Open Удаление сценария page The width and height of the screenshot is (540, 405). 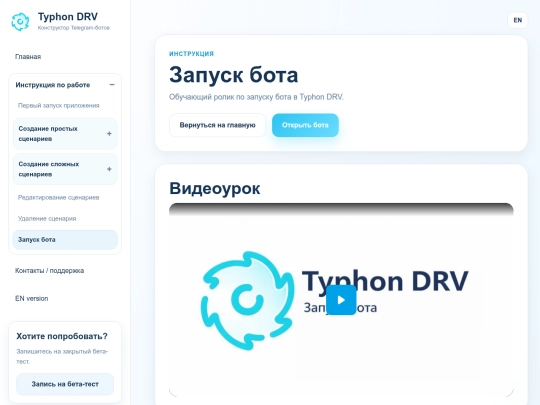coord(47,218)
